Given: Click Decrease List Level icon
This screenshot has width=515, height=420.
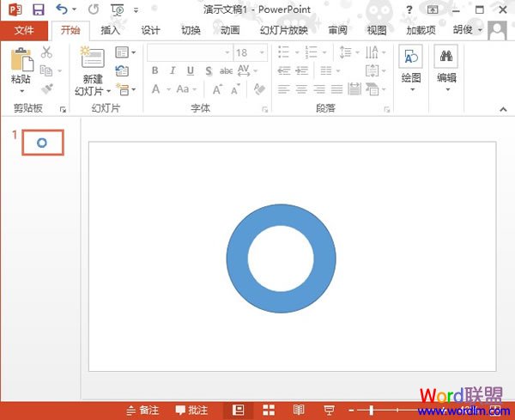Looking at the screenshot, I should click(284, 70).
